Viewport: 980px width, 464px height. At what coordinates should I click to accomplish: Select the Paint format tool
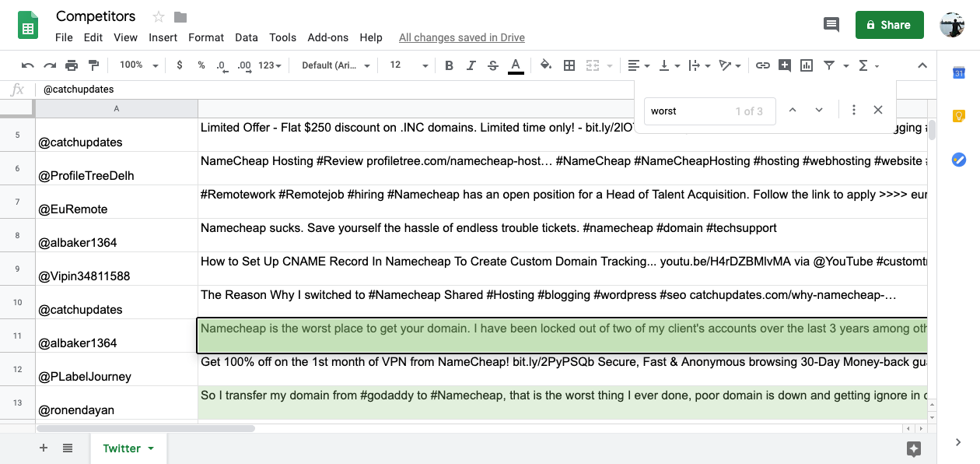[x=94, y=65]
